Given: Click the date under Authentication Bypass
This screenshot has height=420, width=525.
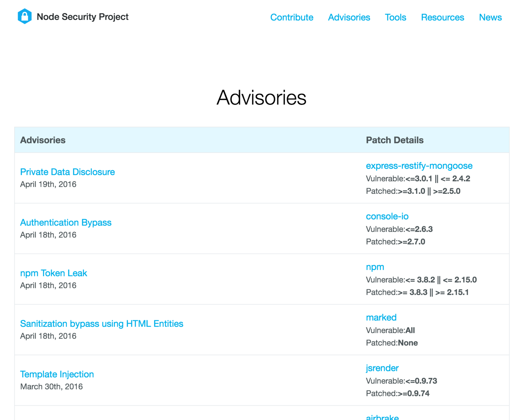Looking at the screenshot, I should click(x=48, y=235).
